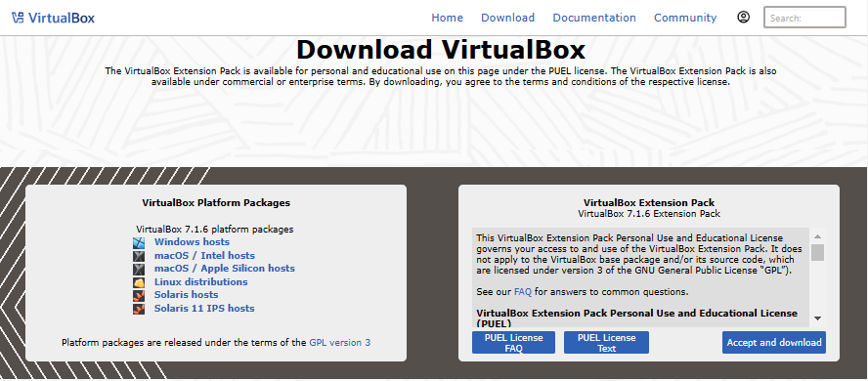Image resolution: width=868 pixels, height=381 pixels.
Task: Open the FAQ link in license text
Action: coord(523,291)
